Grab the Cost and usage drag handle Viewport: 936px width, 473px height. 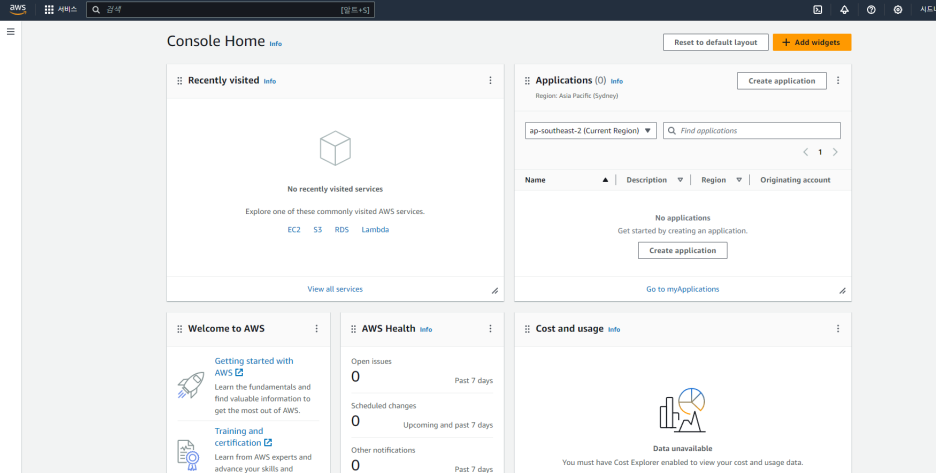527,329
